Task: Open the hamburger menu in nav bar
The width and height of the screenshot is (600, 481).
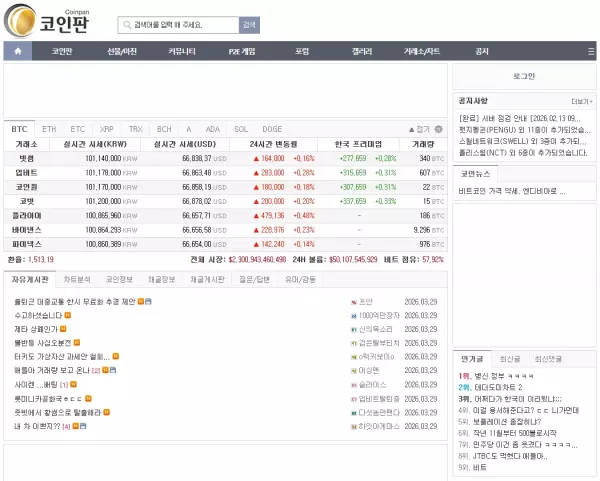Action: [591, 51]
